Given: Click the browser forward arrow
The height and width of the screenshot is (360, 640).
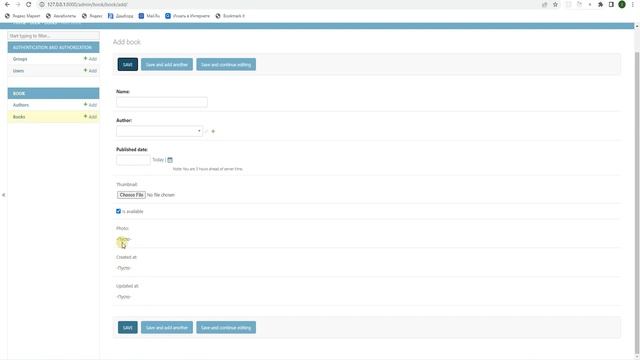Looking at the screenshot, I should (18, 4).
